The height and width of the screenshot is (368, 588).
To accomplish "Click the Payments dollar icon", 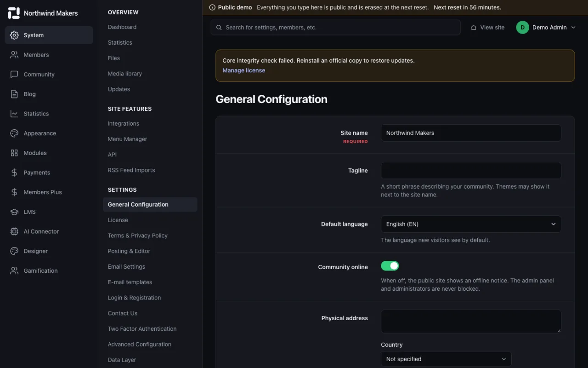I will (x=14, y=172).
